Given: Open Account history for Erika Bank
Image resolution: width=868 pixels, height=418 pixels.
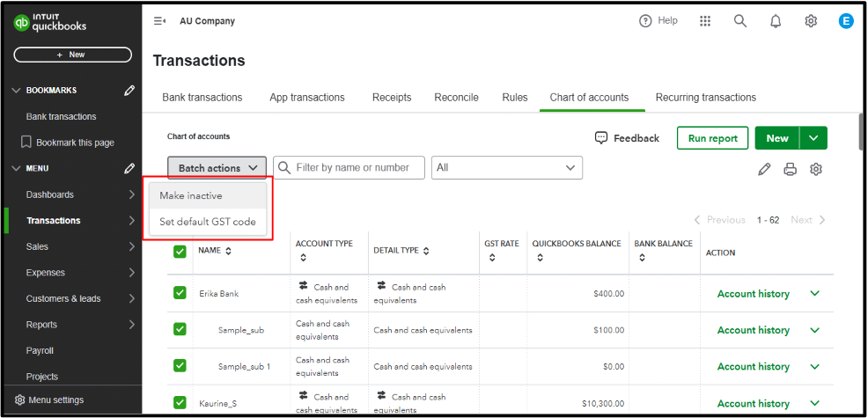Looking at the screenshot, I should (x=753, y=294).
